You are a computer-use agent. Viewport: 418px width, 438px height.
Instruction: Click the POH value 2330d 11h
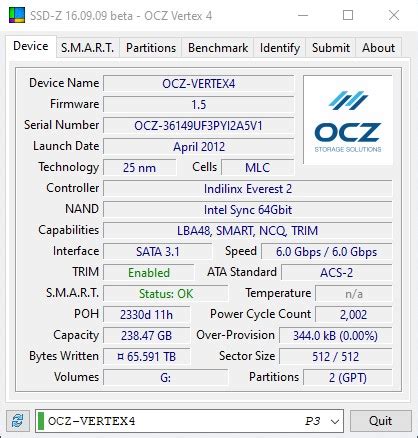pyautogui.click(x=147, y=315)
